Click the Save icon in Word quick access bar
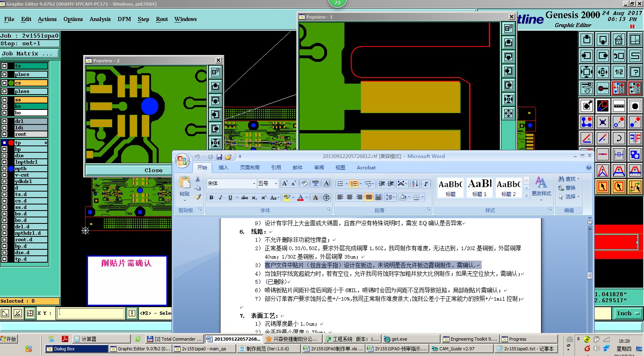The height and width of the screenshot is (356, 644). [219, 157]
